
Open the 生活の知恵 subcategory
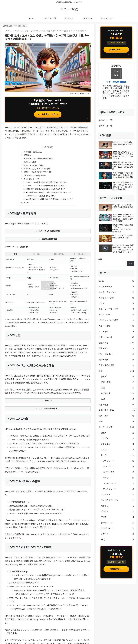117,393
